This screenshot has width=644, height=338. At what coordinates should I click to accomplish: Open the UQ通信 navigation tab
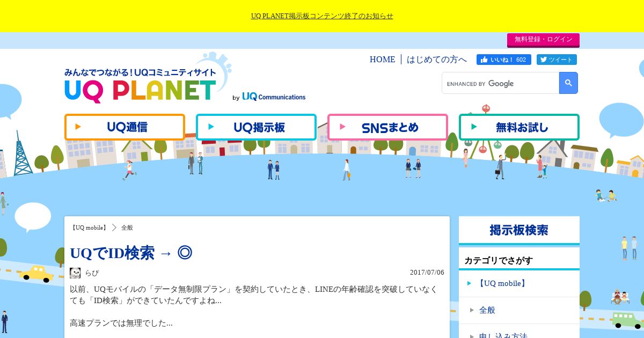coord(125,127)
